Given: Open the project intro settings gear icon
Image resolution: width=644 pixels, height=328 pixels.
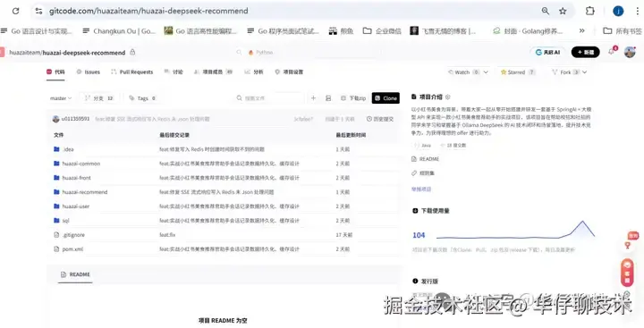Looking at the screenshot, I should [448, 97].
